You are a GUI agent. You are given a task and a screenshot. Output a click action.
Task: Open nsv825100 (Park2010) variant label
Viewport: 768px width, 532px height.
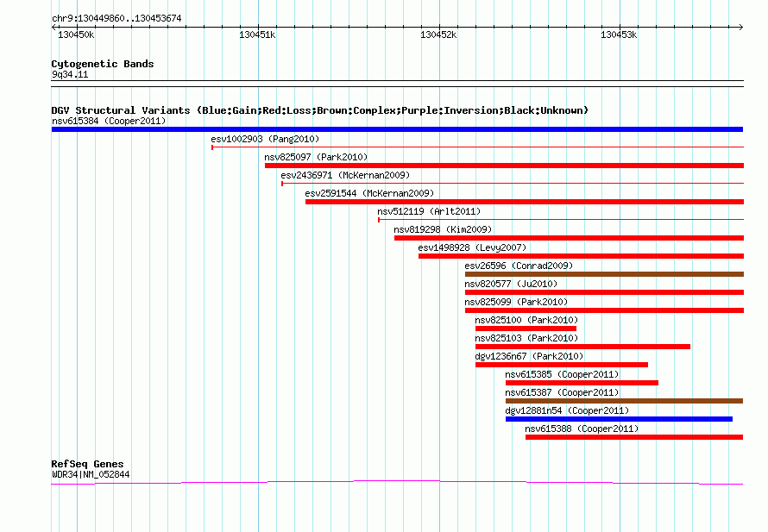pyautogui.click(x=526, y=320)
